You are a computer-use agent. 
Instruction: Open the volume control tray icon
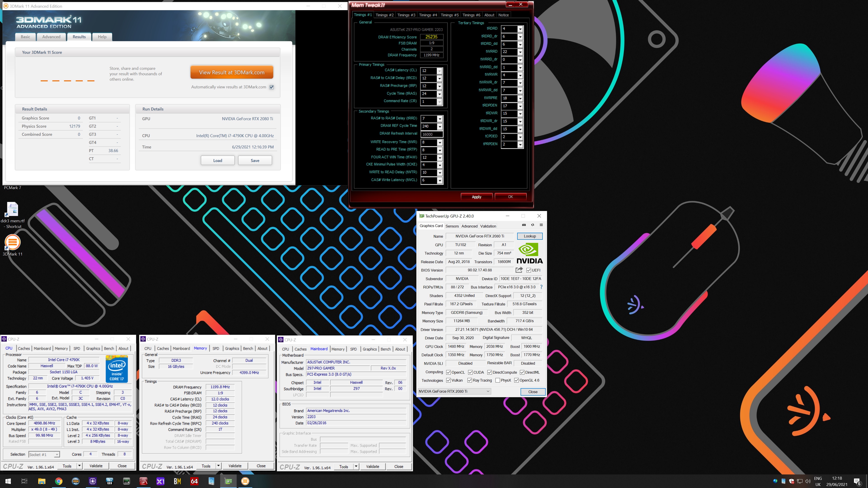[808, 481]
